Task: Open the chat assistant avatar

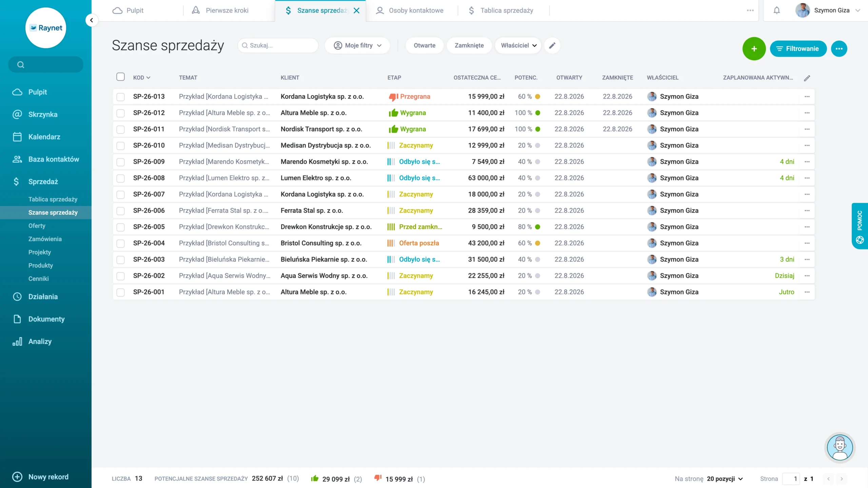Action: [840, 448]
